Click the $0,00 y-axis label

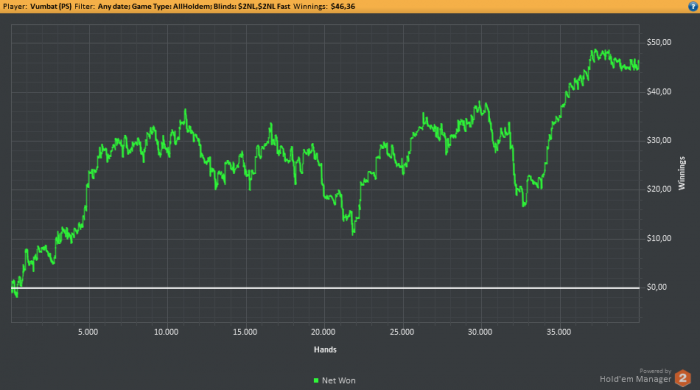[657, 287]
